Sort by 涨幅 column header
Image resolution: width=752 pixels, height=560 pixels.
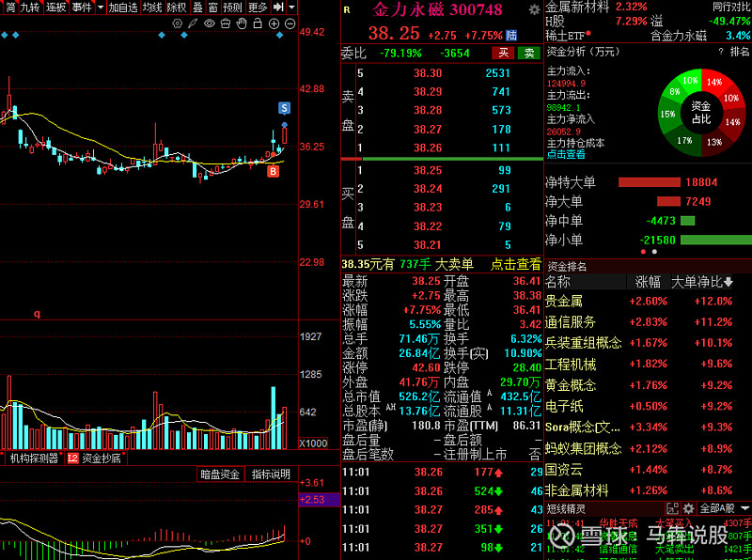(648, 282)
